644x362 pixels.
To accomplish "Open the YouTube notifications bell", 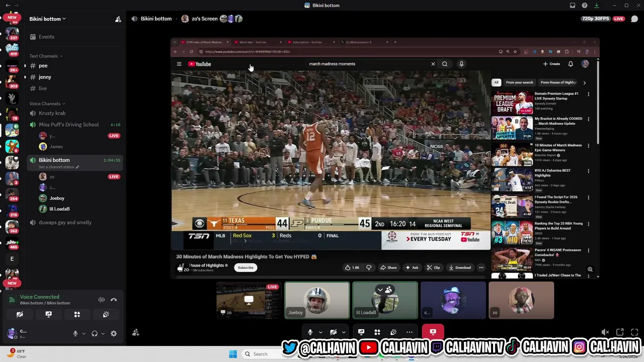I will pos(571,64).
